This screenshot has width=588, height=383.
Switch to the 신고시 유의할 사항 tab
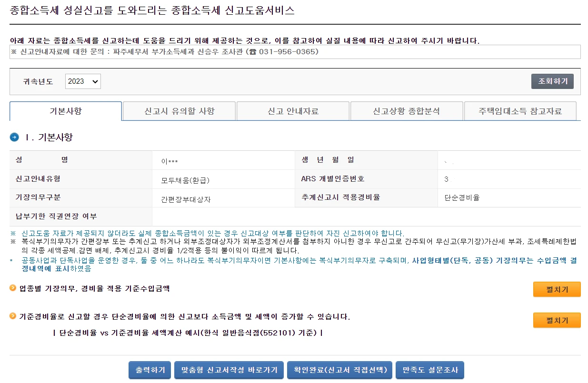179,110
